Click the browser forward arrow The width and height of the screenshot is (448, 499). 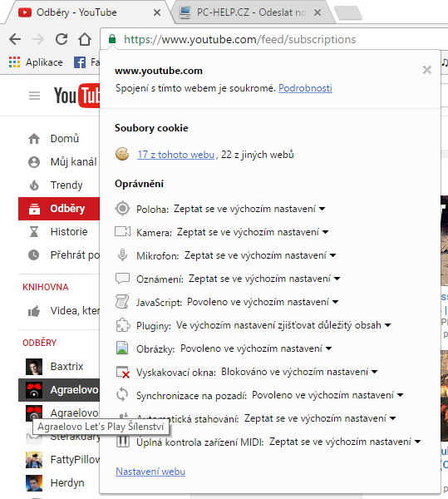[38, 39]
